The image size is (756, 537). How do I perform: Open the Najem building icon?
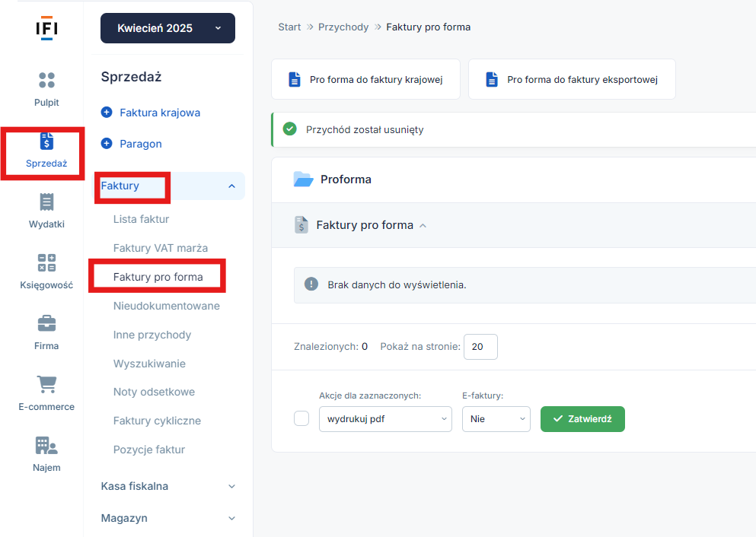click(46, 446)
